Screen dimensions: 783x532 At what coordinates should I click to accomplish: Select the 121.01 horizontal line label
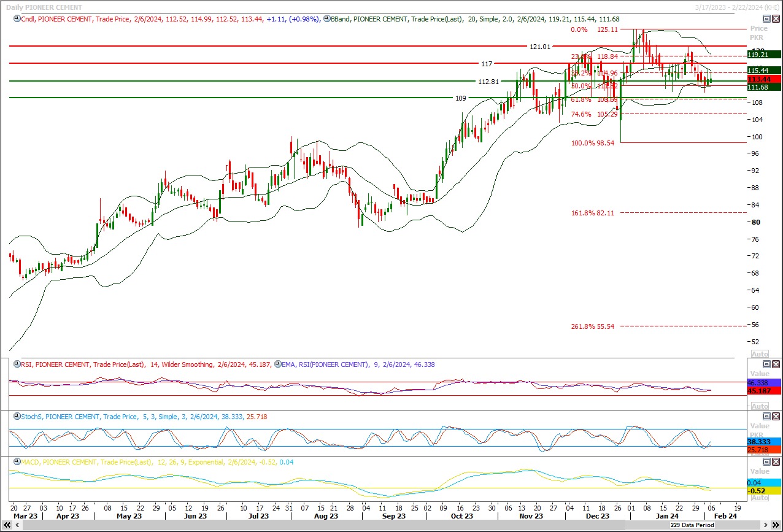click(x=540, y=47)
